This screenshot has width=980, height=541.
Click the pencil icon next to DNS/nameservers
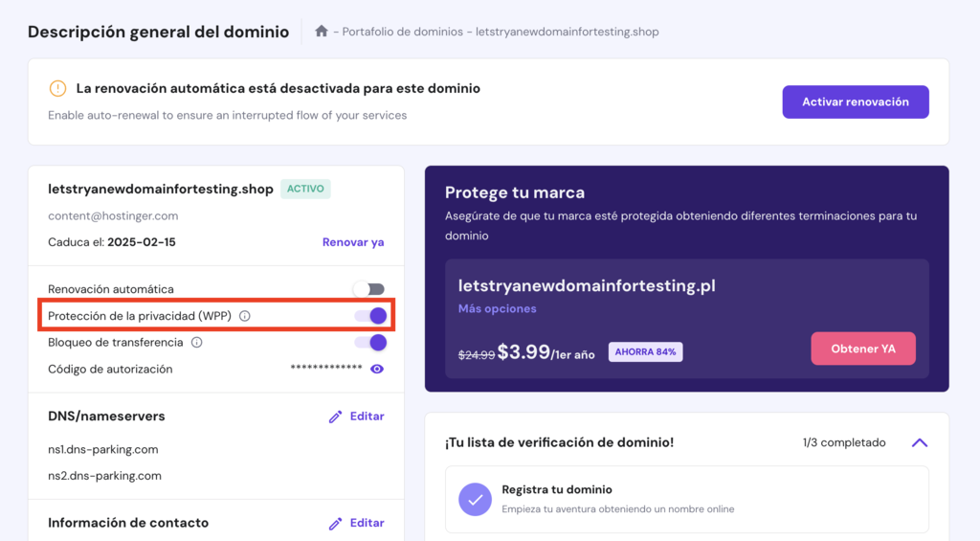coord(335,417)
